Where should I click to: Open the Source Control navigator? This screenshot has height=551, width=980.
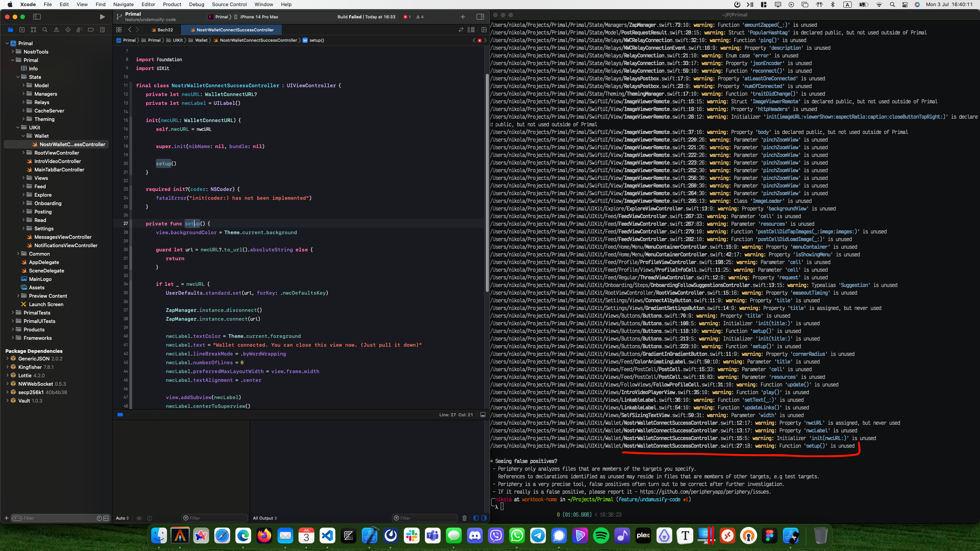pyautogui.click(x=22, y=29)
